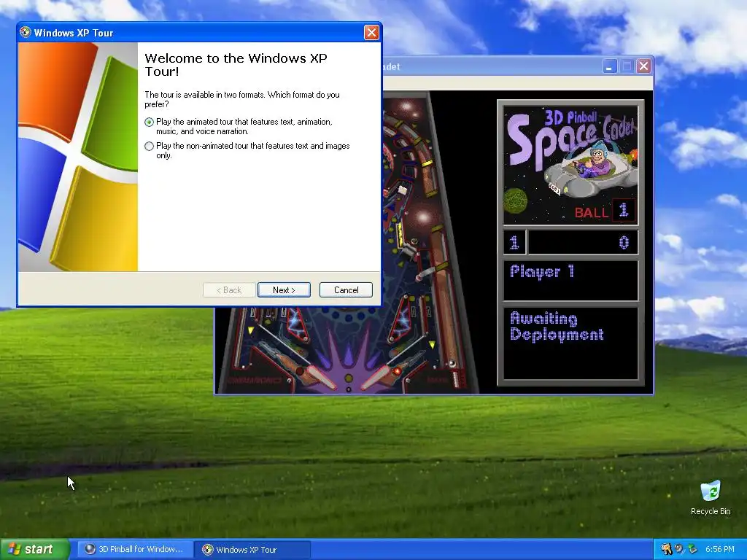The width and height of the screenshot is (747, 560).
Task: Click the Windows XP Tour title bar text
Action: 74,33
